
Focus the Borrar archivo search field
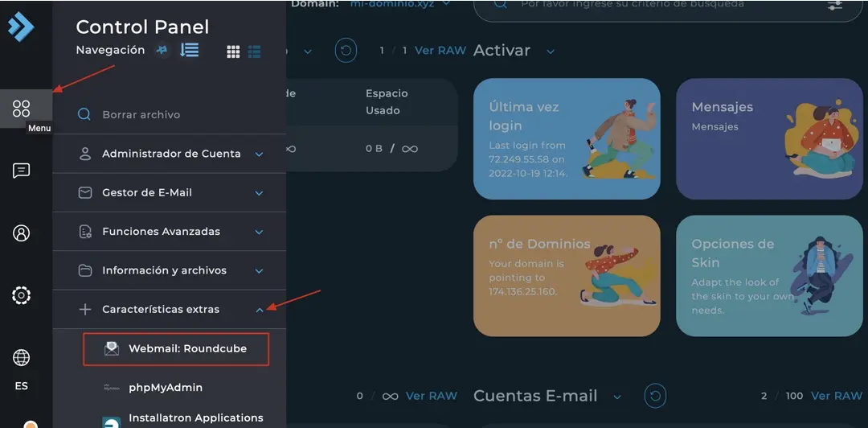click(x=170, y=115)
